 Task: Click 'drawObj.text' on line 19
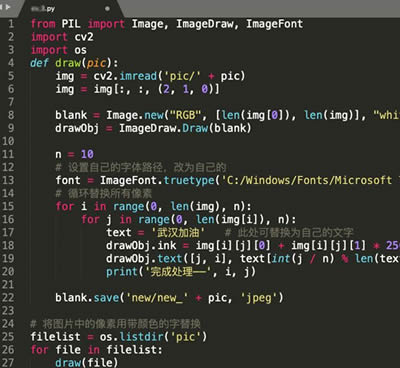(144, 259)
